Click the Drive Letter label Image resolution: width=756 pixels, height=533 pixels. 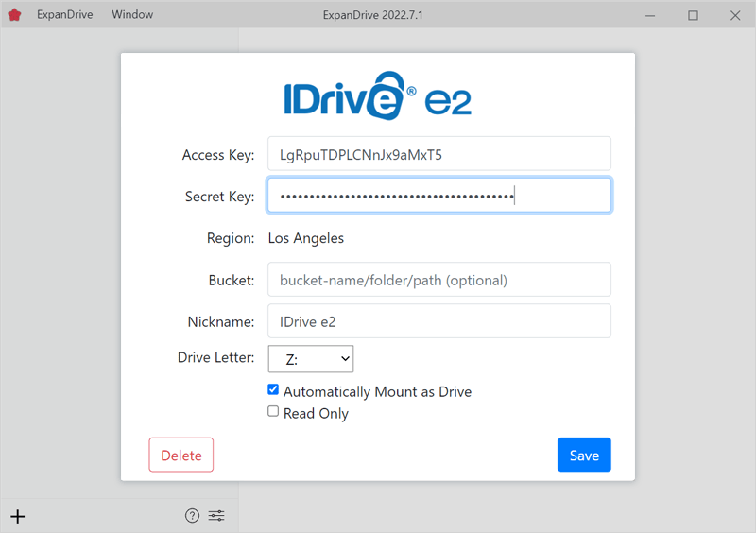point(216,357)
